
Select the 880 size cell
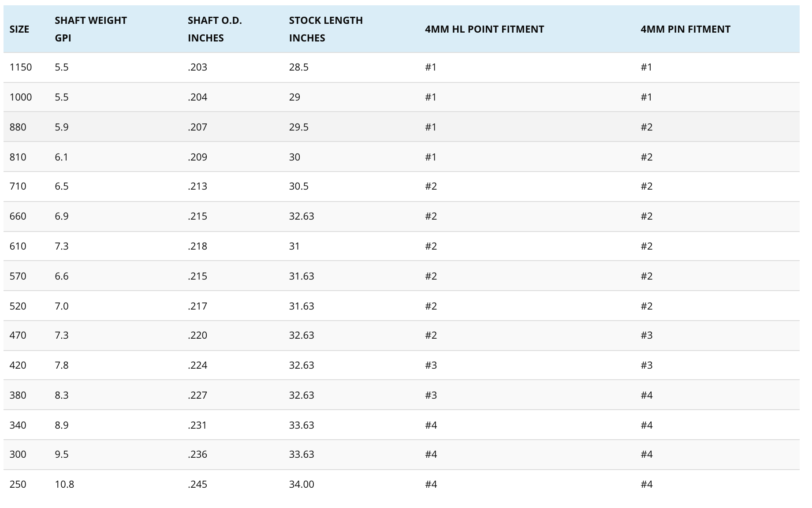coord(18,127)
